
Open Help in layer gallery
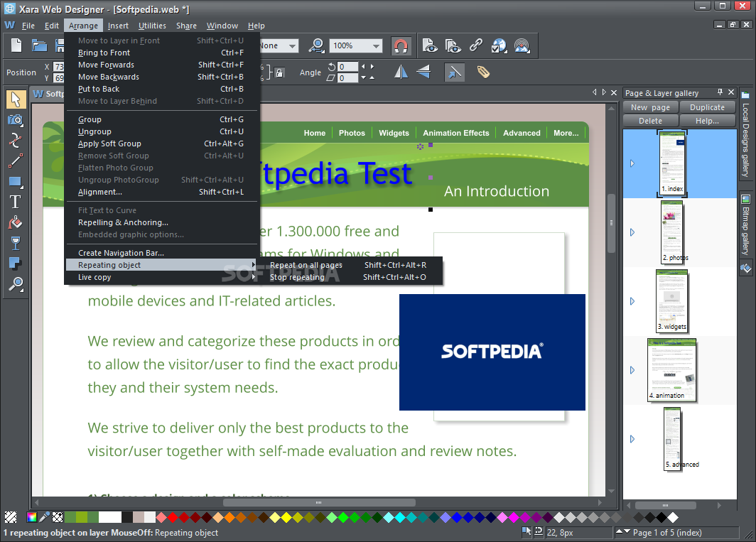(707, 121)
